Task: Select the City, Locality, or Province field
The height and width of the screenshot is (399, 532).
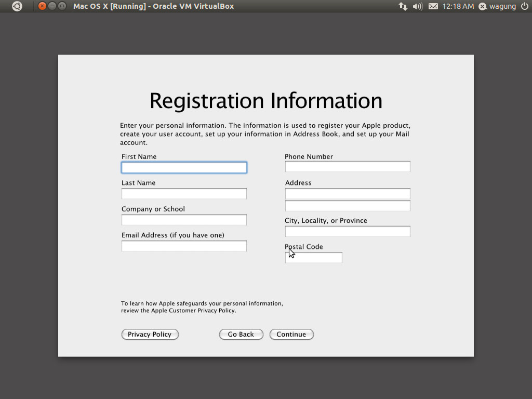Action: [x=348, y=231]
